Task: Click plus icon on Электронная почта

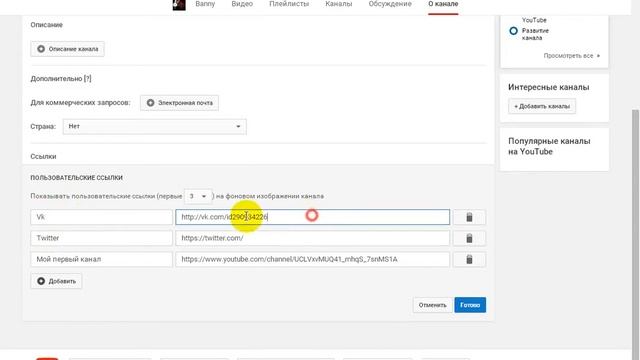Action: click(x=151, y=103)
